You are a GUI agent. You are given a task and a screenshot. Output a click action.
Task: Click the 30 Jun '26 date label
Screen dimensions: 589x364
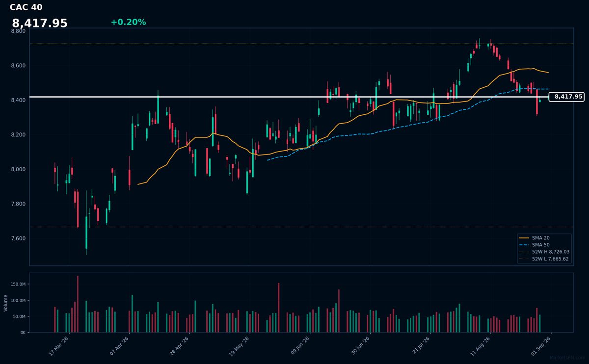click(360, 346)
